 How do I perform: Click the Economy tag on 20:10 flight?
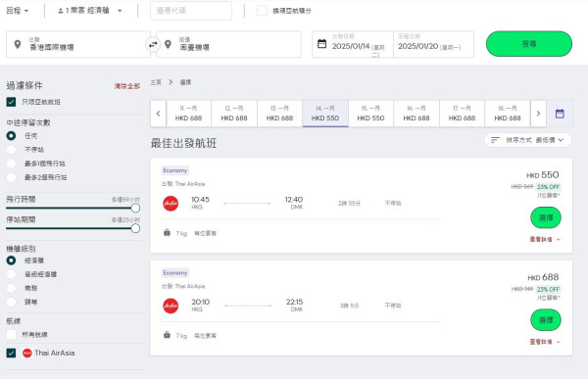click(175, 273)
